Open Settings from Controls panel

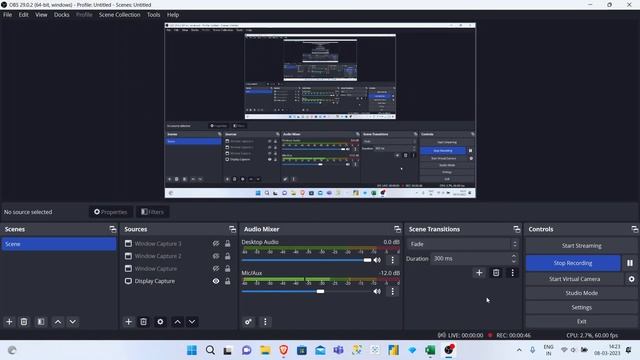tap(581, 307)
